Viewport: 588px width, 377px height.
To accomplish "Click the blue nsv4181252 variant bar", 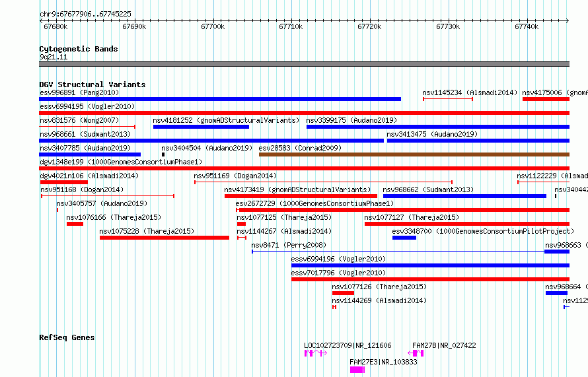I will (201, 127).
